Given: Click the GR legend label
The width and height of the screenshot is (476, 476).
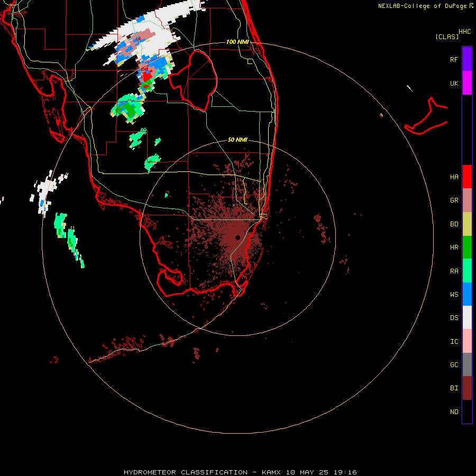Looking at the screenshot, I should [x=454, y=200].
